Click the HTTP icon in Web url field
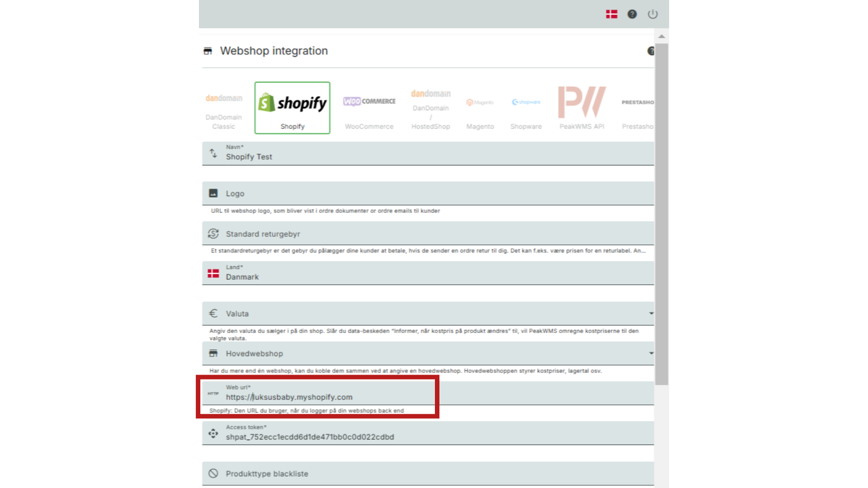 (213, 394)
